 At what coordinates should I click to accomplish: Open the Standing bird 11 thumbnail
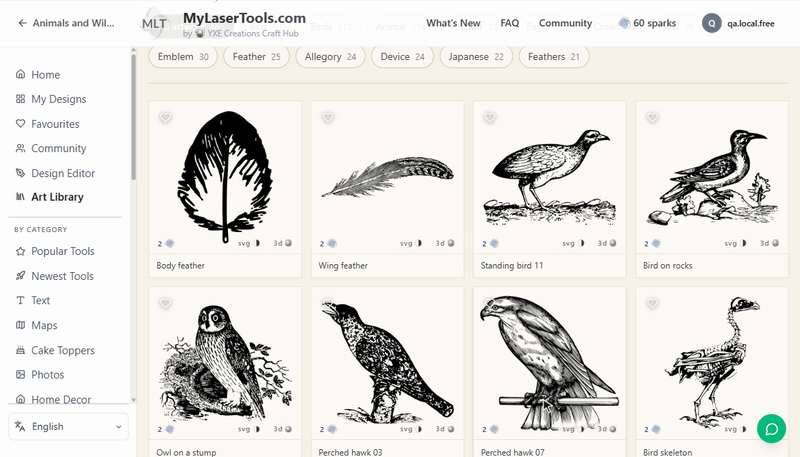(549, 176)
